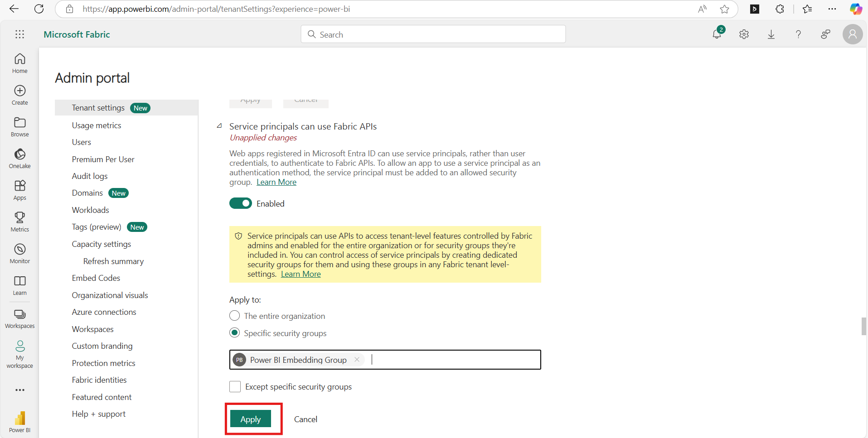Viewport: 868px width, 438px height.
Task: Open the app launcher grid icon
Action: click(x=19, y=34)
